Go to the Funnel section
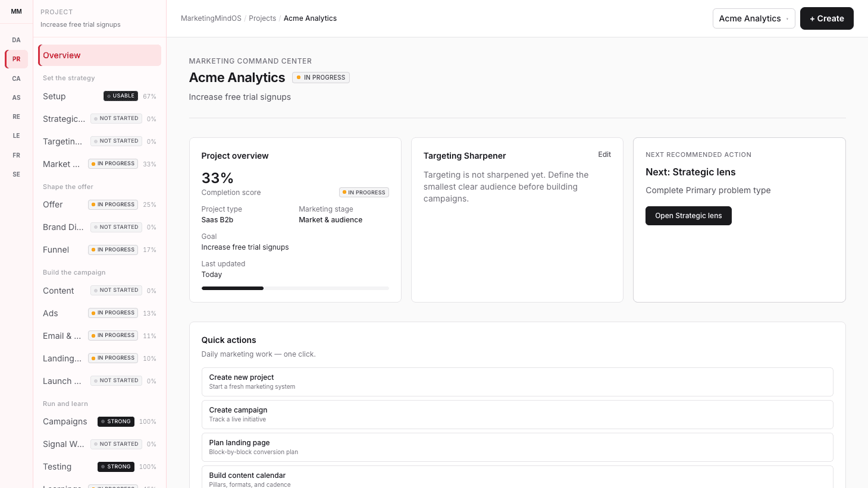The width and height of the screenshot is (868, 488). (99, 250)
